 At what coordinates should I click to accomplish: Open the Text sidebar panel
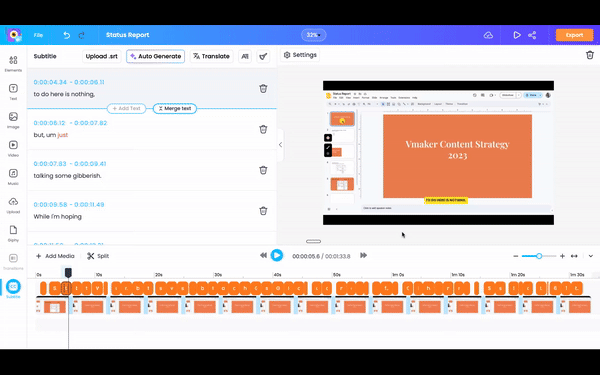13,92
